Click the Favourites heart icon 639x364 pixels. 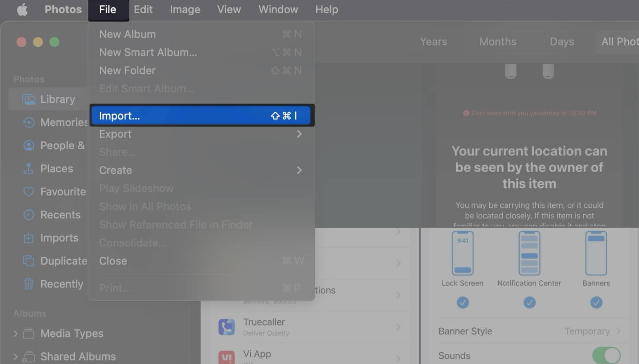coord(28,192)
